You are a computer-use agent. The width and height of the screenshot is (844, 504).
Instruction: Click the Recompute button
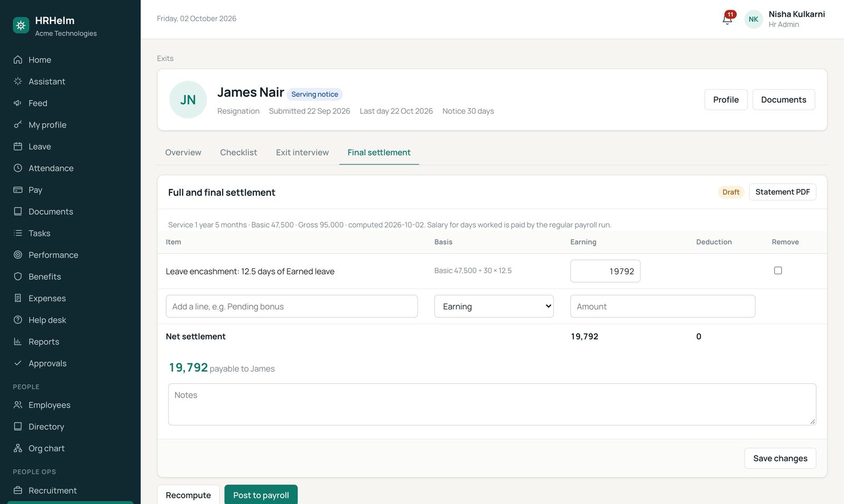[x=188, y=495]
